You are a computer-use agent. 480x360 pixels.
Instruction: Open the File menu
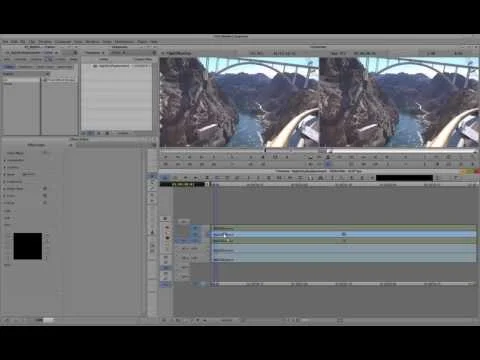pos(5,42)
